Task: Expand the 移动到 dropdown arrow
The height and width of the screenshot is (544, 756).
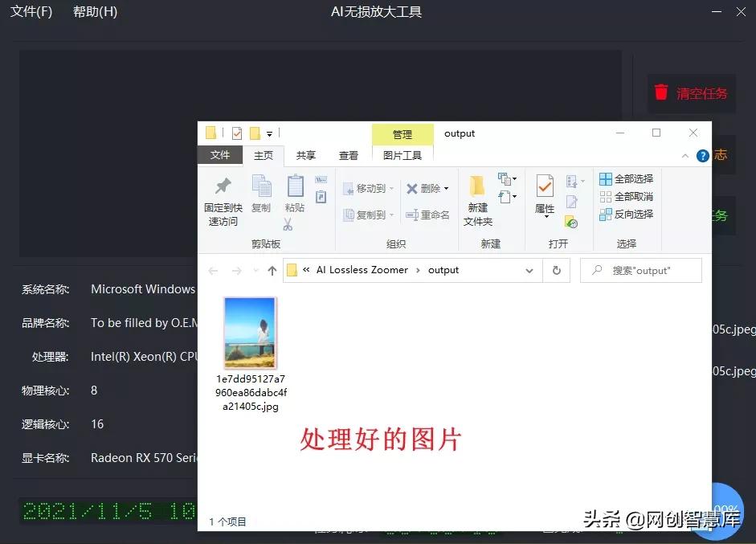Action: (391, 188)
